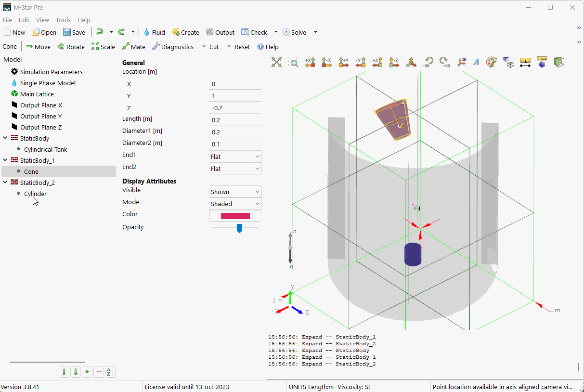Toggle shaded/wireframe cube display icon
The height and width of the screenshot is (392, 584).
click(x=508, y=62)
